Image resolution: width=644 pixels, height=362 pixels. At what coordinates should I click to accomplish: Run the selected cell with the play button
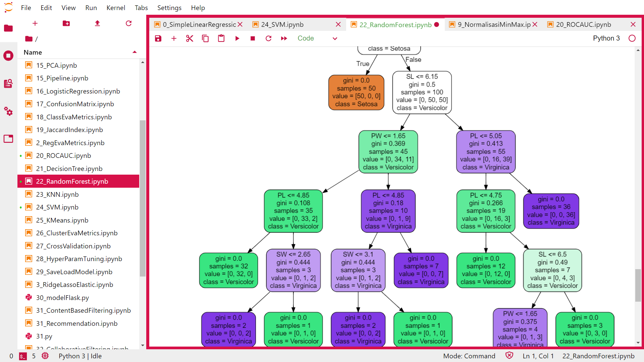tap(237, 39)
